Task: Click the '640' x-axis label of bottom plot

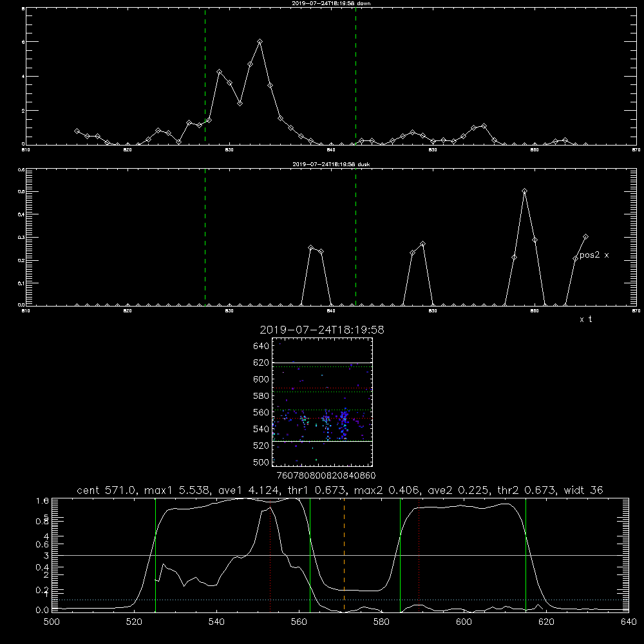Action: click(629, 622)
